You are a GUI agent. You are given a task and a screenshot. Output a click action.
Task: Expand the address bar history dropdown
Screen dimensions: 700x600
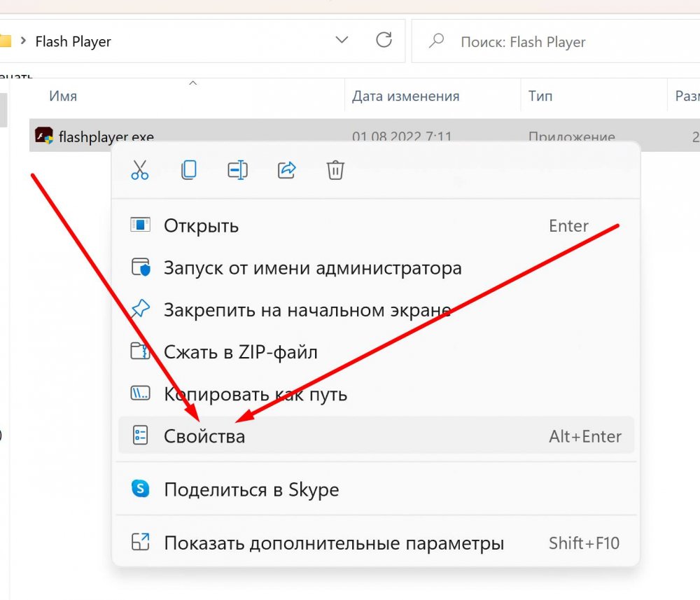click(x=342, y=40)
